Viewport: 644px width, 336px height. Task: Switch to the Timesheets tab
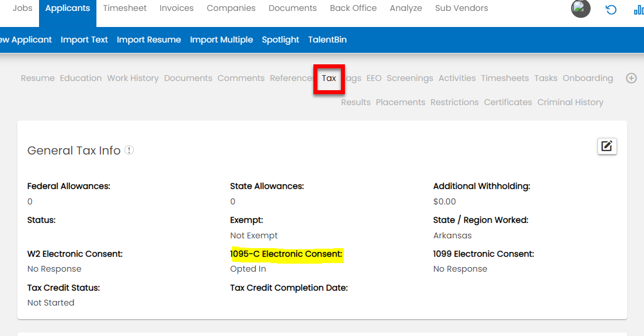pyautogui.click(x=505, y=78)
